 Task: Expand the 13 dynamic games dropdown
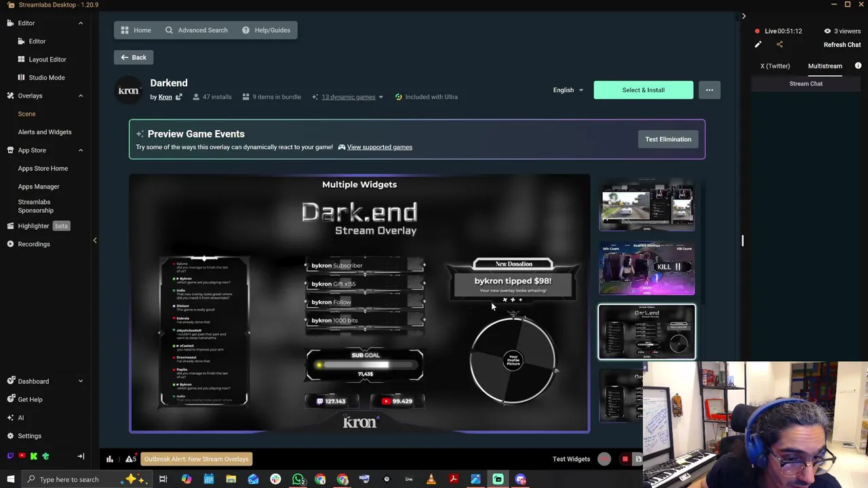click(352, 97)
